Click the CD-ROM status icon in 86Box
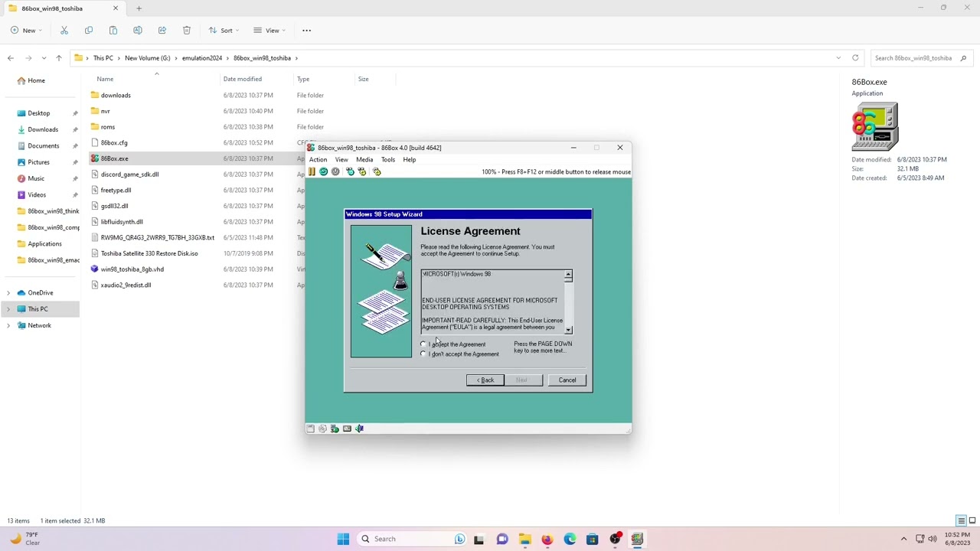 tap(322, 429)
